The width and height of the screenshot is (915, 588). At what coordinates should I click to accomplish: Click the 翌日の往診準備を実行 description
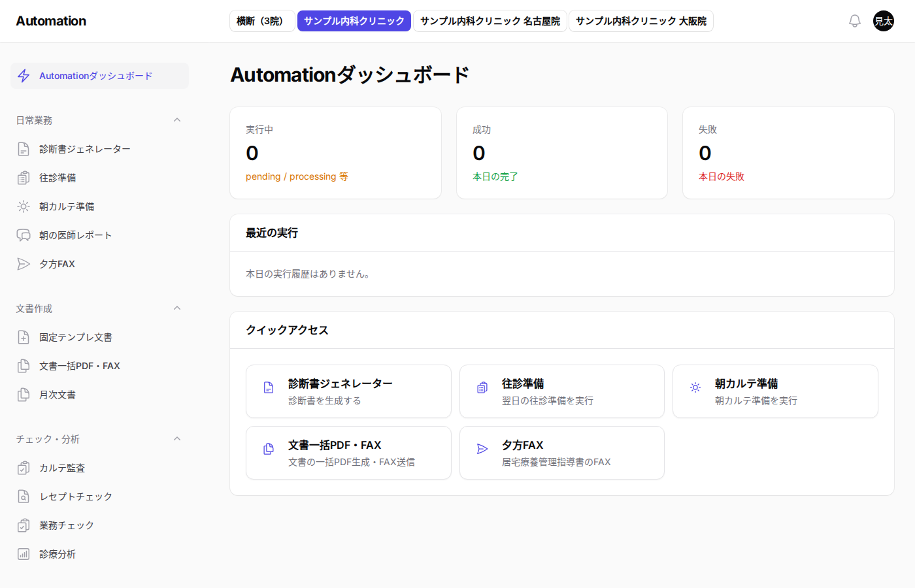click(x=548, y=400)
